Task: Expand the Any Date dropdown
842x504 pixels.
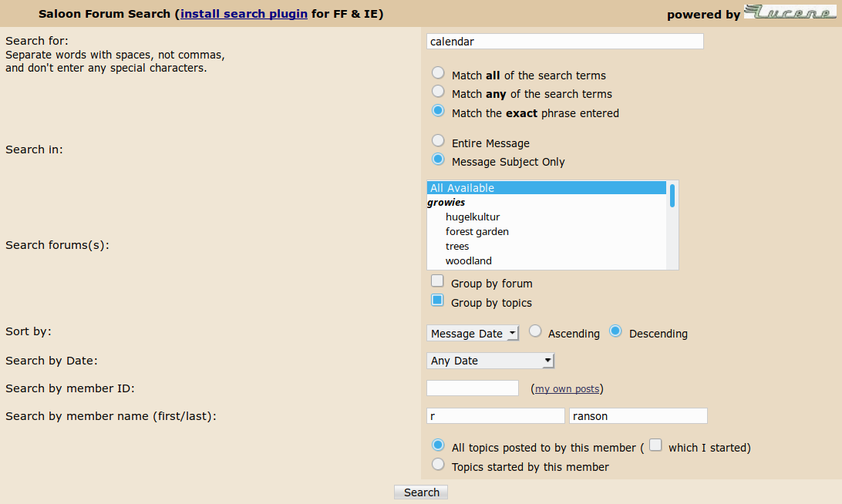Action: click(x=490, y=361)
